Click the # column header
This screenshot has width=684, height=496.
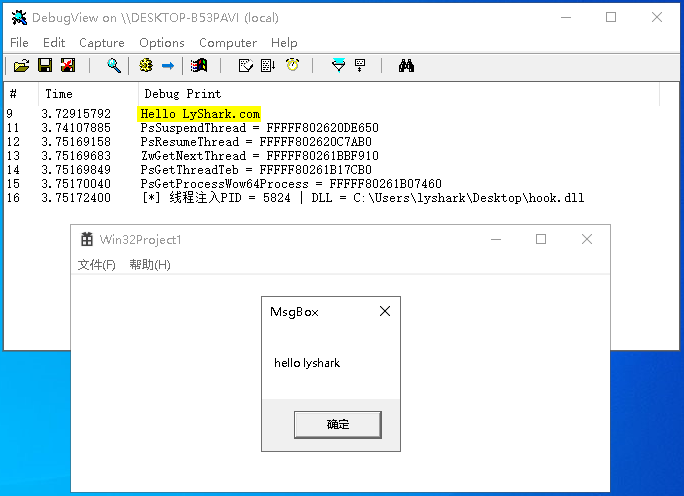pos(21,94)
